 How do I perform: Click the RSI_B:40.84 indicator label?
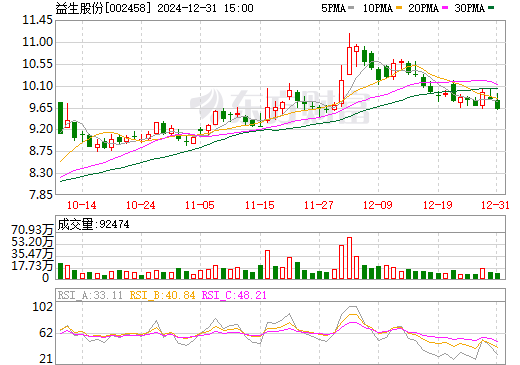coord(162,295)
